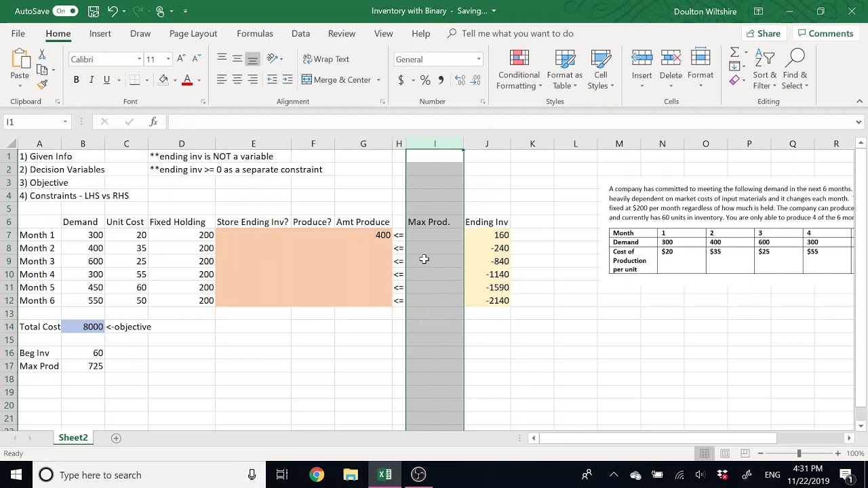Switch to the Data tab
This screenshot has width=868, height=488.
coord(300,33)
